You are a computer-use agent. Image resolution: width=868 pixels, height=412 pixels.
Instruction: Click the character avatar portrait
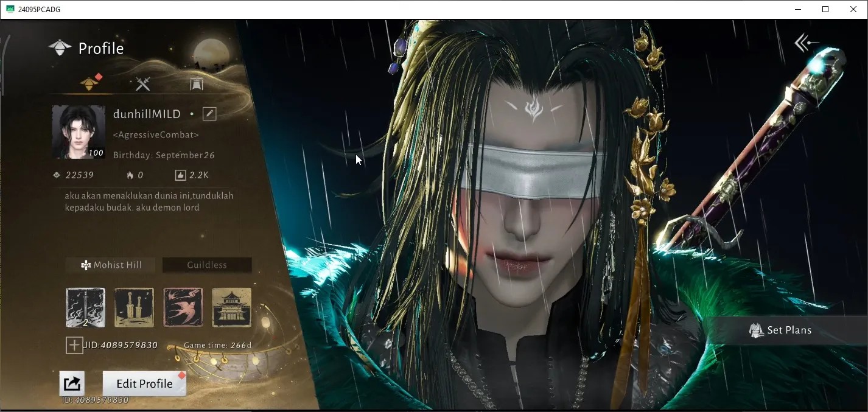coord(78,132)
